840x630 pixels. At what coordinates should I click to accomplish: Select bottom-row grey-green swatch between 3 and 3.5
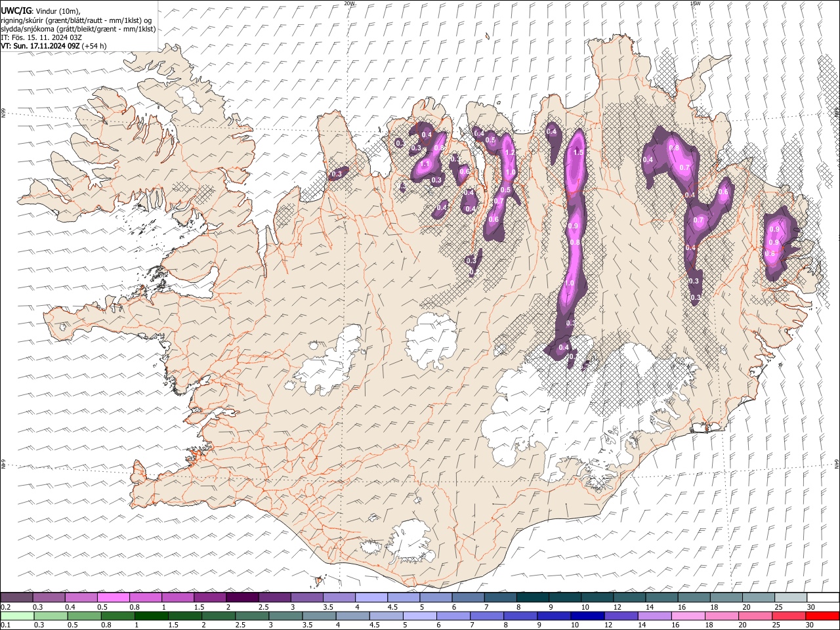point(285,616)
